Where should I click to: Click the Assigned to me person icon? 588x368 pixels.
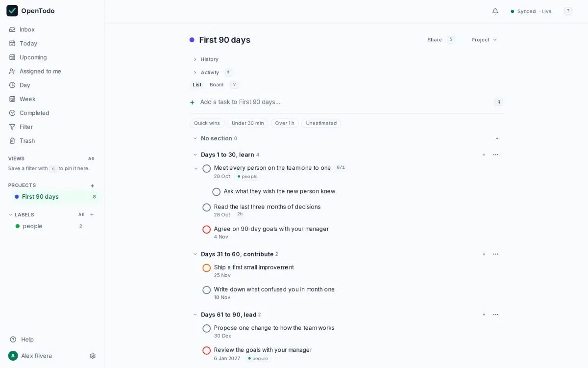click(x=12, y=71)
